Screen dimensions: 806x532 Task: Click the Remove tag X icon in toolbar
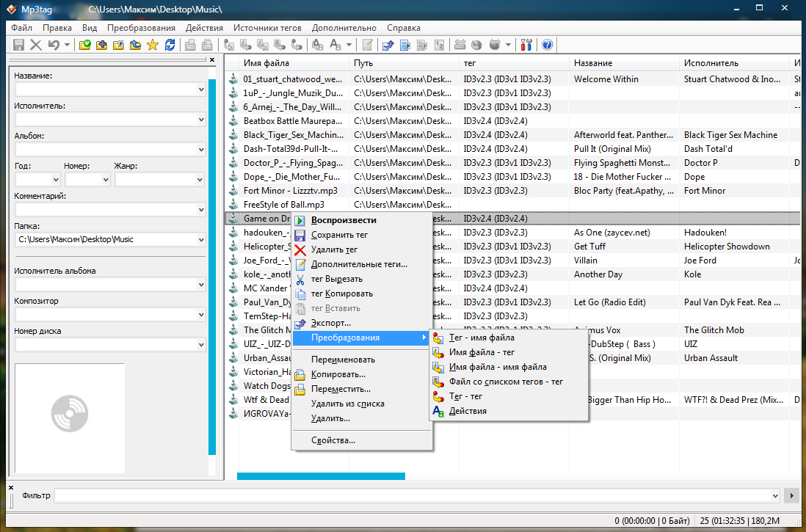pos(35,45)
